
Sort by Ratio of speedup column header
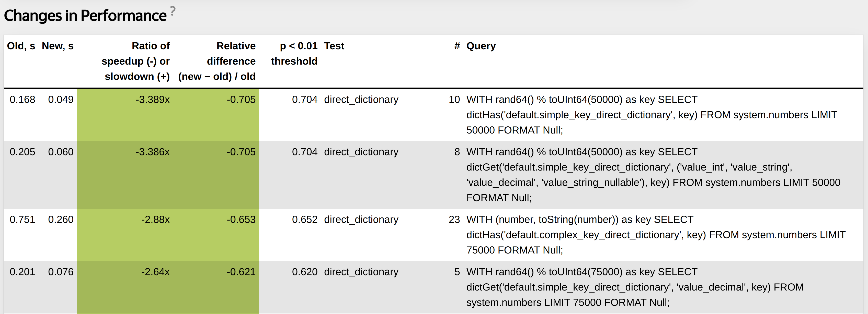[x=136, y=61]
